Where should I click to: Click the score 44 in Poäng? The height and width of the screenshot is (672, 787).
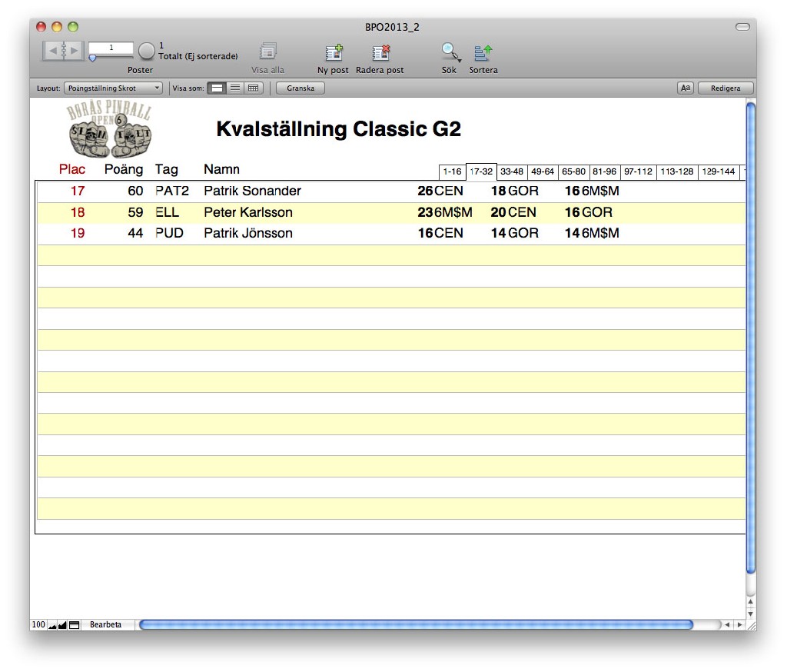[135, 233]
